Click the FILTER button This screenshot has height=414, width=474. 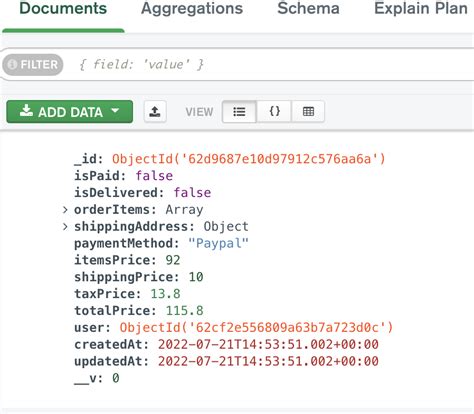tap(33, 65)
